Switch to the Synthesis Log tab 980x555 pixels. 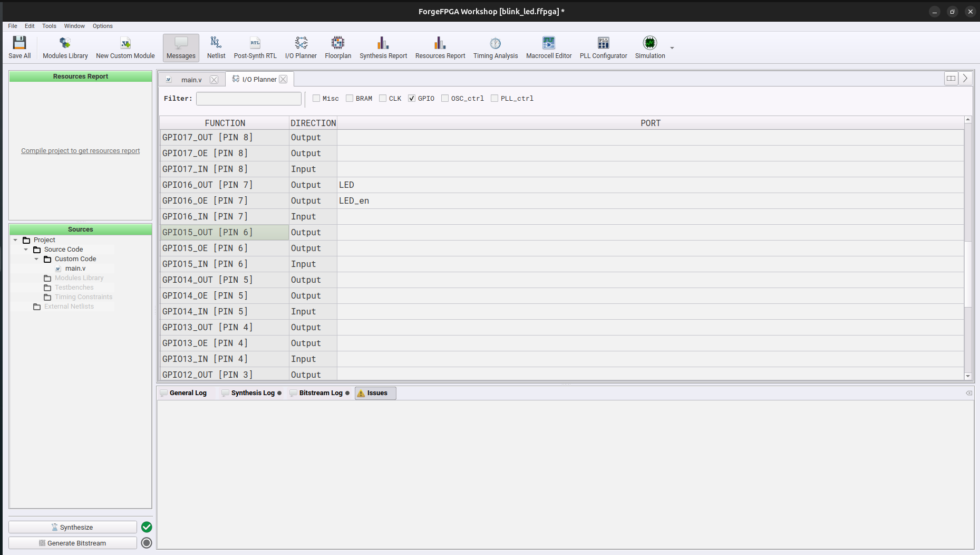click(253, 393)
